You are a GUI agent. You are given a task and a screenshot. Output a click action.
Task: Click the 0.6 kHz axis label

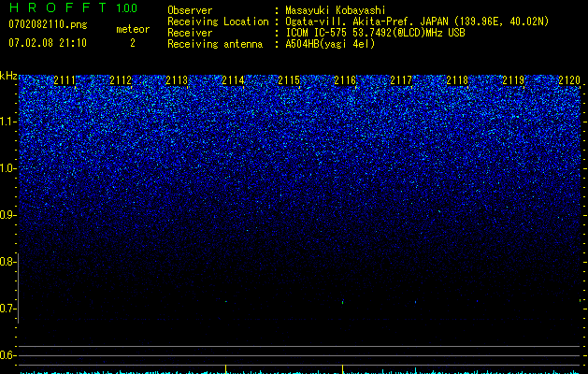point(8,355)
